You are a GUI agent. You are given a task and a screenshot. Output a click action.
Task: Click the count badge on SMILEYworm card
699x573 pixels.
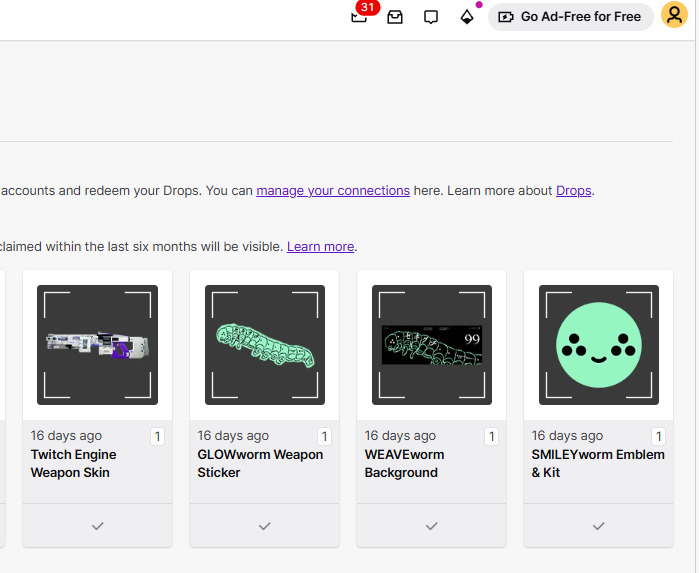click(x=658, y=436)
